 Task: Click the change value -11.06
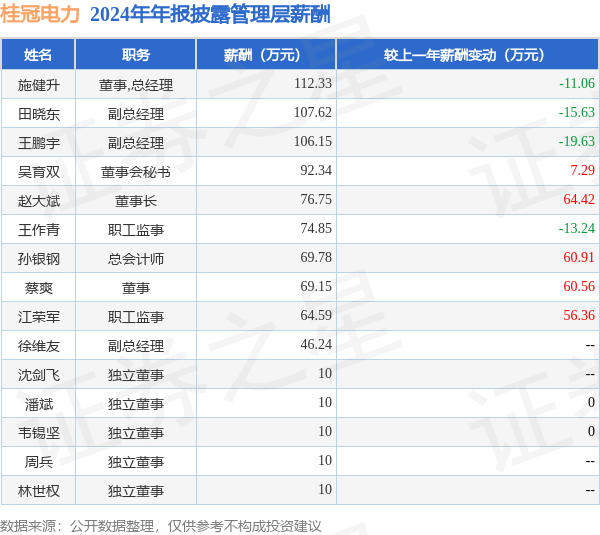[x=577, y=83]
